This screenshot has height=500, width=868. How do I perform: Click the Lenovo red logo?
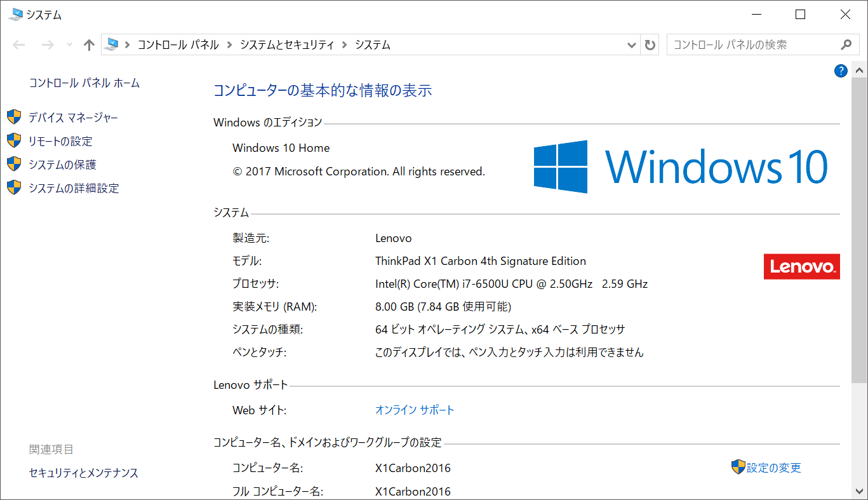click(801, 267)
